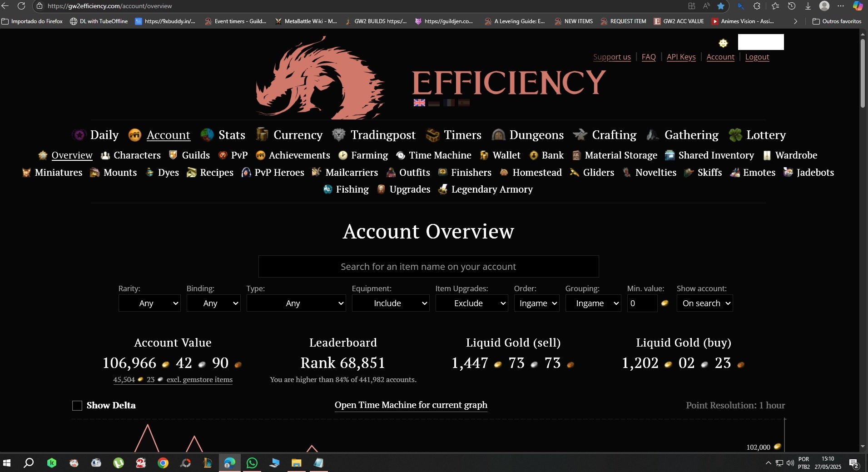Open the Skiffs page
The width and height of the screenshot is (868, 472).
pos(709,173)
